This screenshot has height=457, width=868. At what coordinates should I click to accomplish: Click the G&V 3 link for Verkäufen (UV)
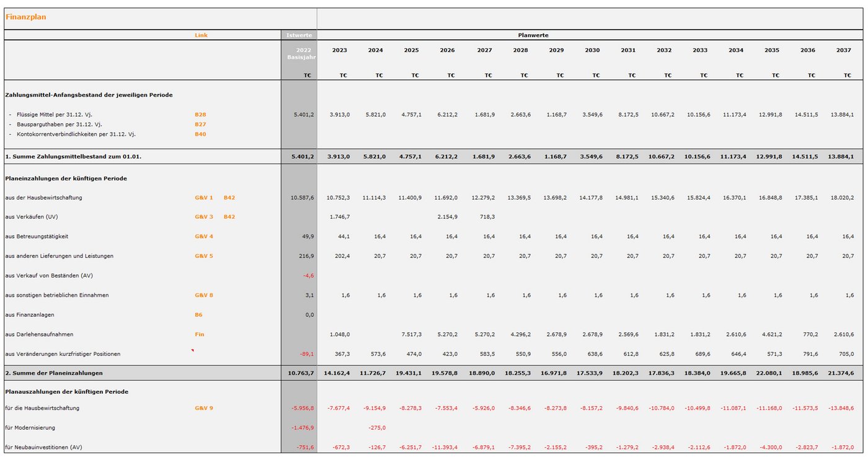[204, 217]
